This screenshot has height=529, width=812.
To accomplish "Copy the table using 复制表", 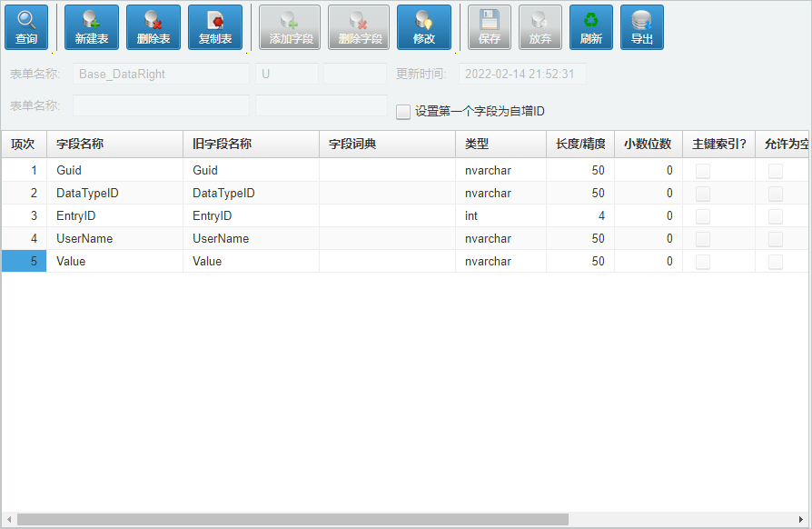I will pyautogui.click(x=215, y=27).
